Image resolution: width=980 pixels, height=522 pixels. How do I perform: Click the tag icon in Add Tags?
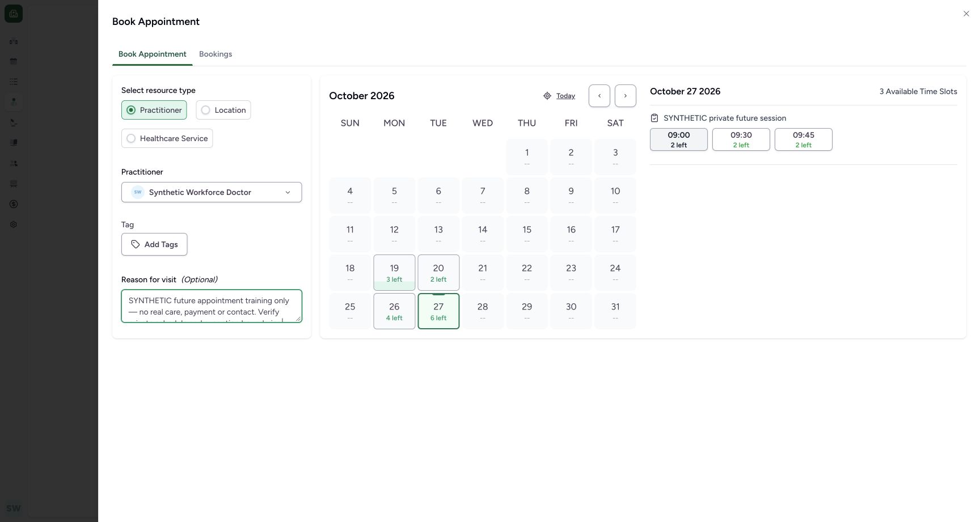click(x=136, y=244)
